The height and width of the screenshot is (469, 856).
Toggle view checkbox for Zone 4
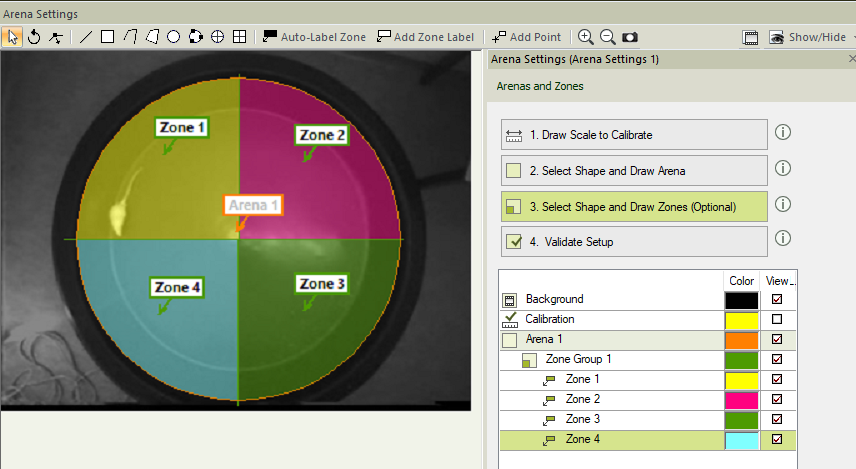coord(777,439)
